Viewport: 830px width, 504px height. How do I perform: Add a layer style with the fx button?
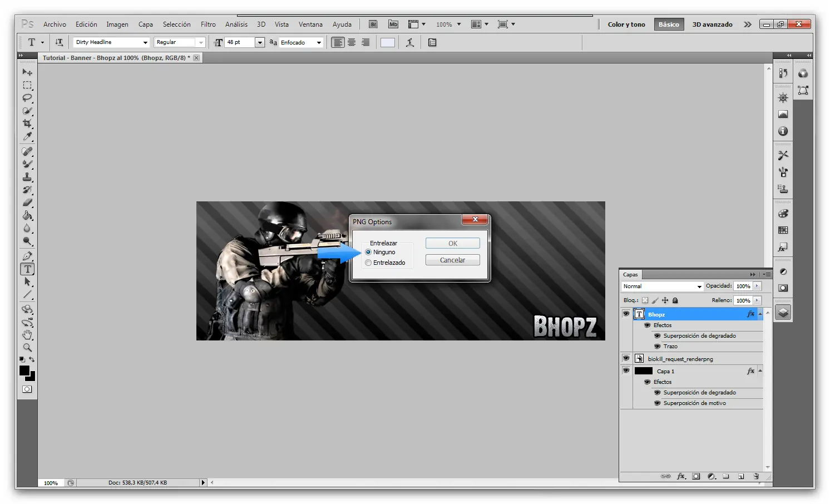pyautogui.click(x=681, y=476)
